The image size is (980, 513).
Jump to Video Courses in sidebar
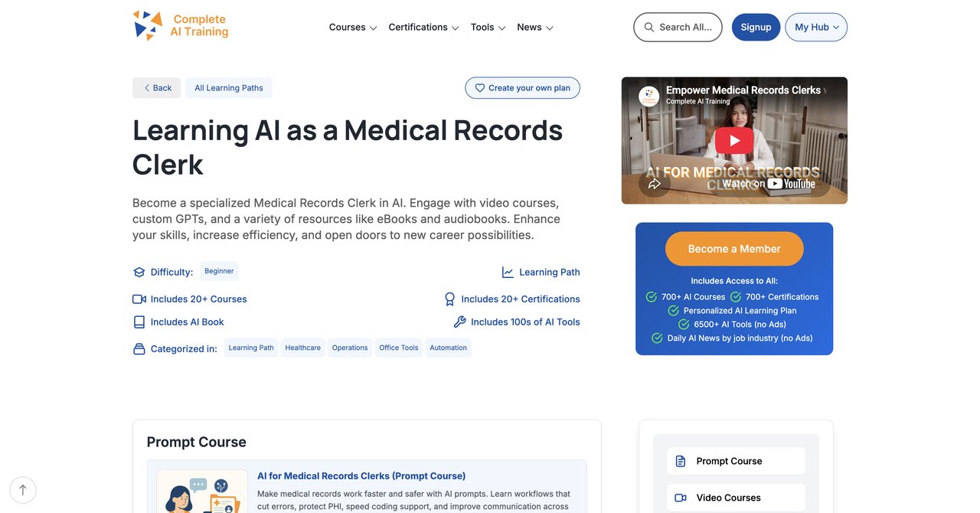(736, 498)
